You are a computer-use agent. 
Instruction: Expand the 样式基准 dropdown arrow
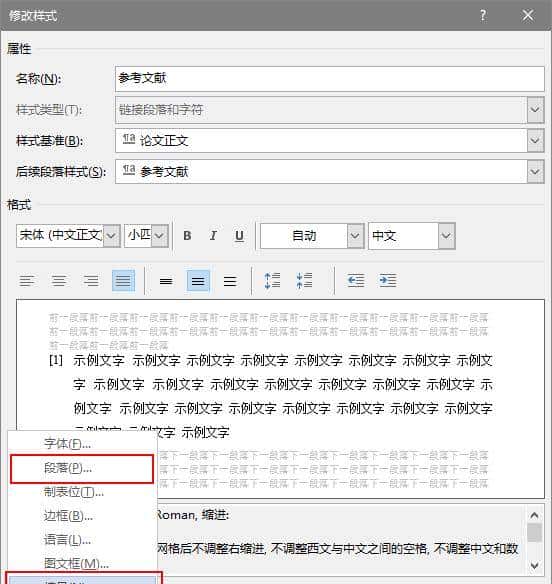tap(535, 141)
